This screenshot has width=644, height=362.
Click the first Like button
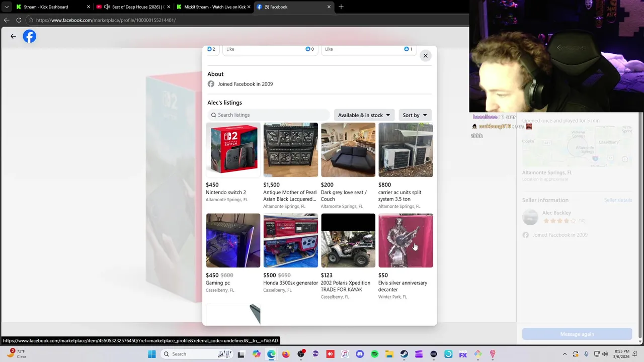pyautogui.click(x=230, y=49)
